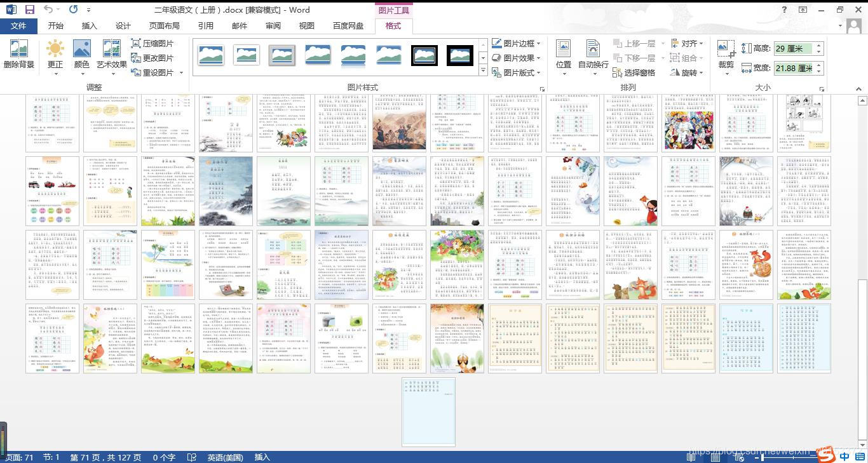Click the Sogou input method S icon
This screenshot has width=868, height=463.
(x=825, y=455)
